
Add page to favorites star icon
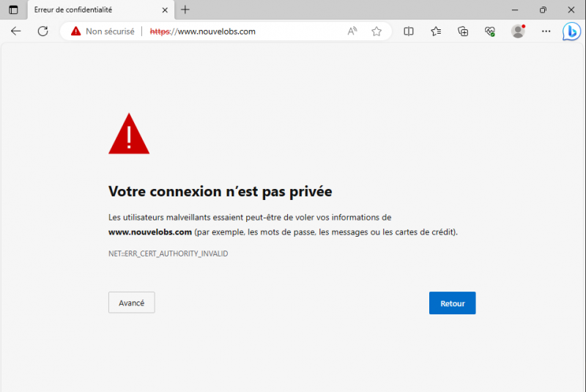click(377, 32)
